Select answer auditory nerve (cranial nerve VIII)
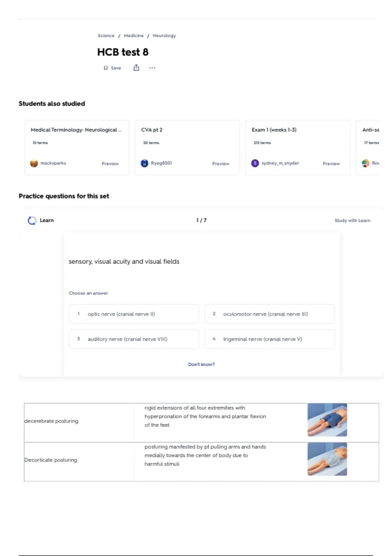This screenshot has width=392, height=556. [134, 339]
